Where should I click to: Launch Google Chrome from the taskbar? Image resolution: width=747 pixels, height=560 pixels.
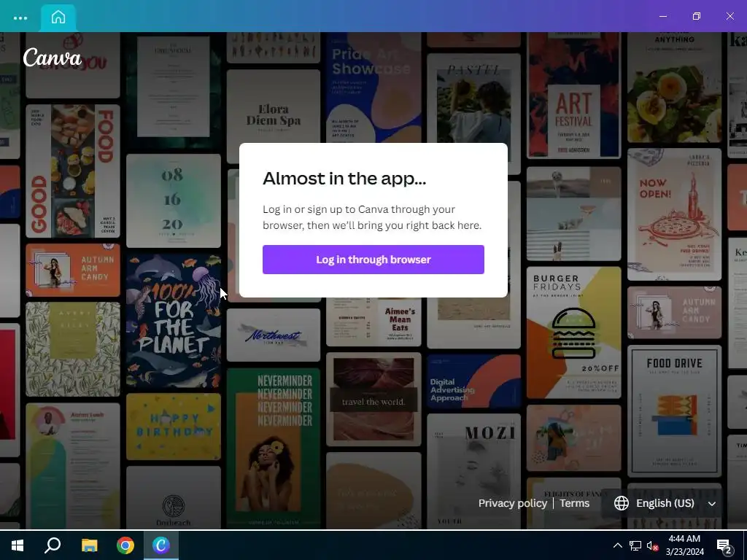(125, 545)
